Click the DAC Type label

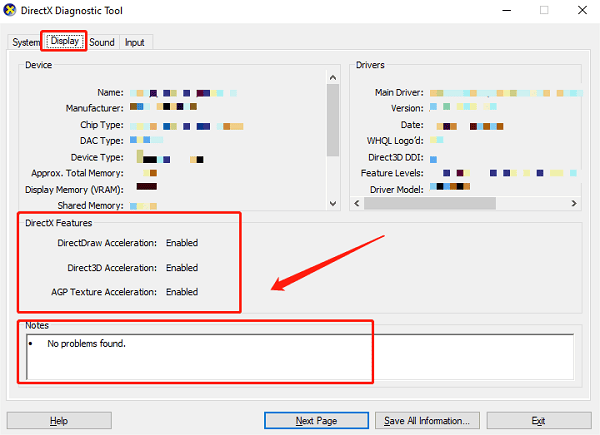coord(102,141)
